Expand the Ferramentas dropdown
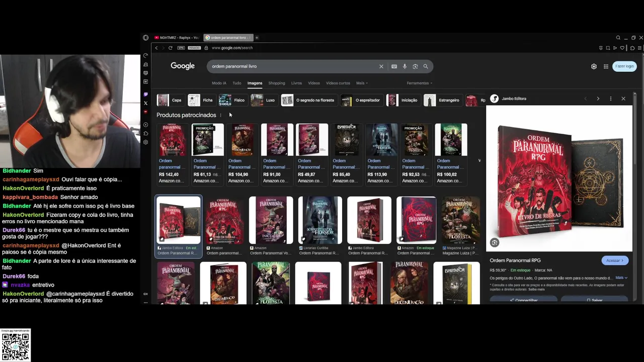644x362 pixels. [420, 83]
